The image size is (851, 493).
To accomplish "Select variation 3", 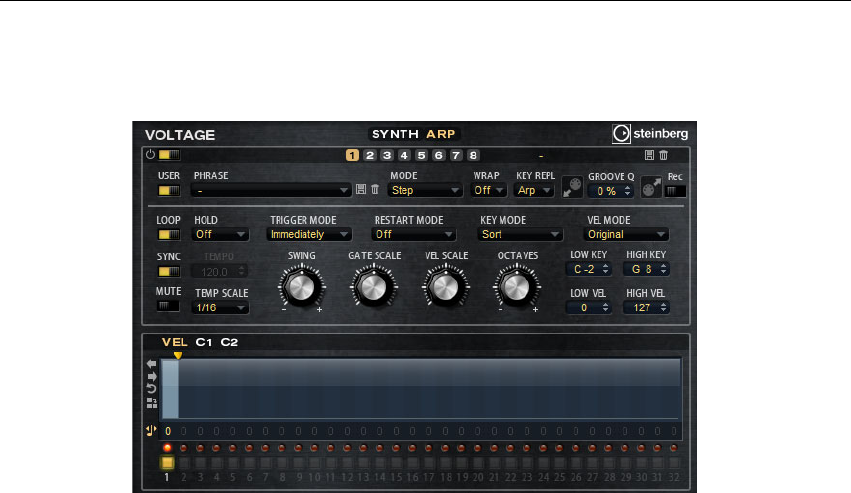I will click(387, 155).
